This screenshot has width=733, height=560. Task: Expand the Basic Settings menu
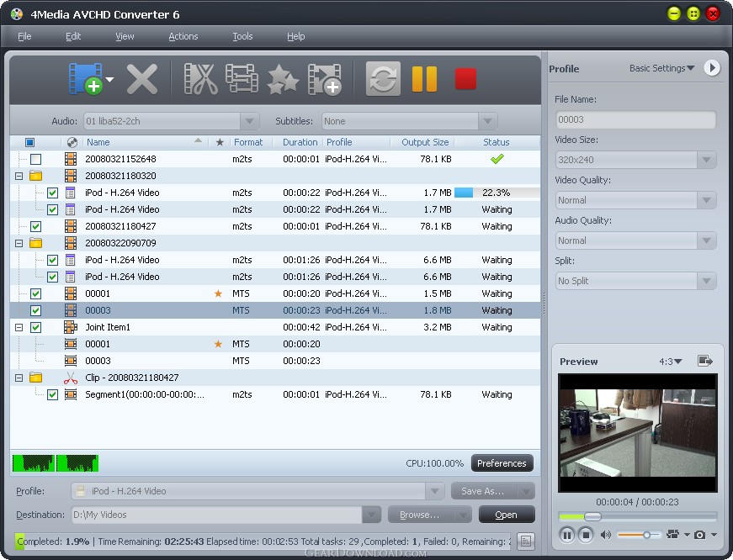point(661,68)
